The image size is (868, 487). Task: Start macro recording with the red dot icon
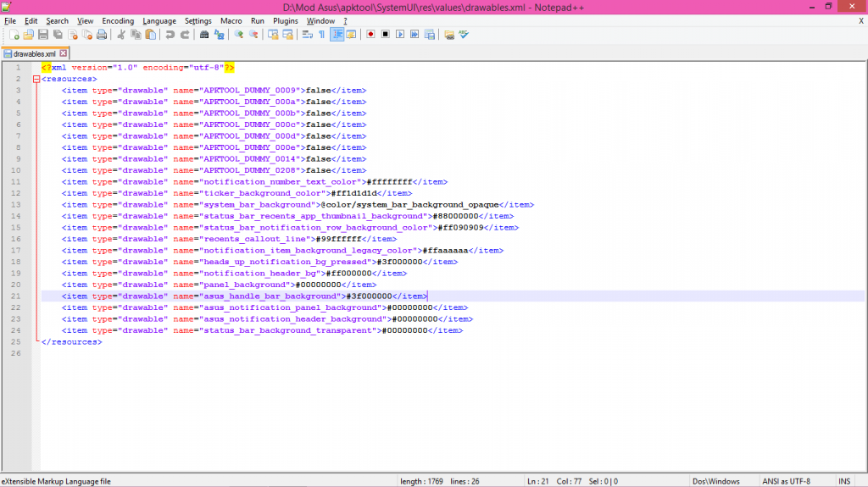tap(370, 35)
